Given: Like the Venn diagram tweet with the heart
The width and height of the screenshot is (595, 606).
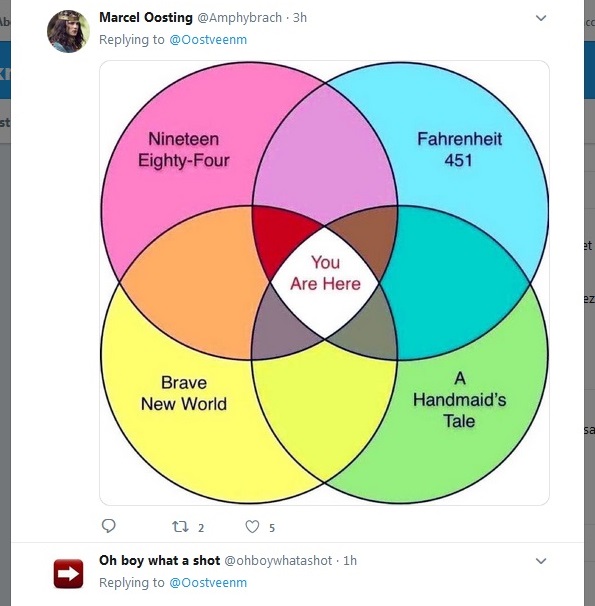Looking at the screenshot, I should point(252,526).
